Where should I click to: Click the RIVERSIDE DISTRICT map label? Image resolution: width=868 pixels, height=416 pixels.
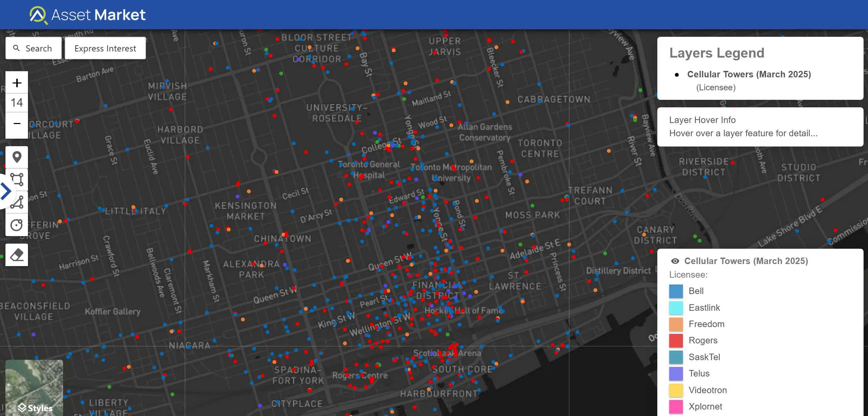(x=703, y=167)
